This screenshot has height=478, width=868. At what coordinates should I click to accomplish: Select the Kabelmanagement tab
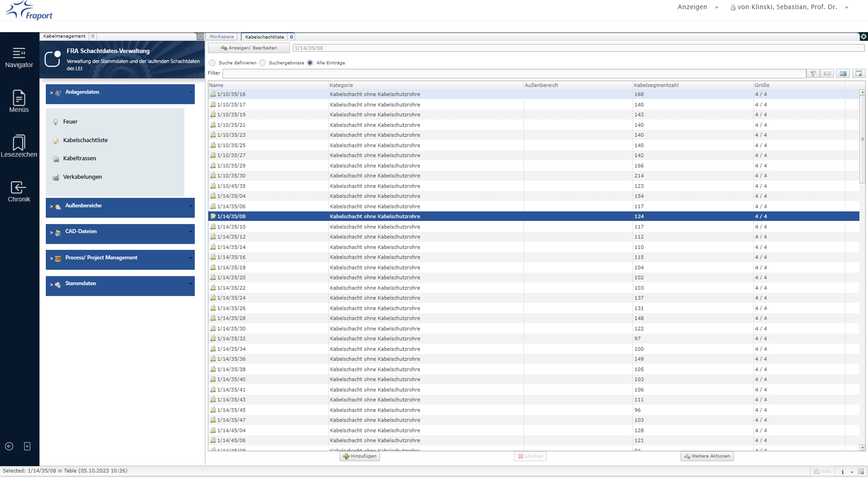pos(64,36)
